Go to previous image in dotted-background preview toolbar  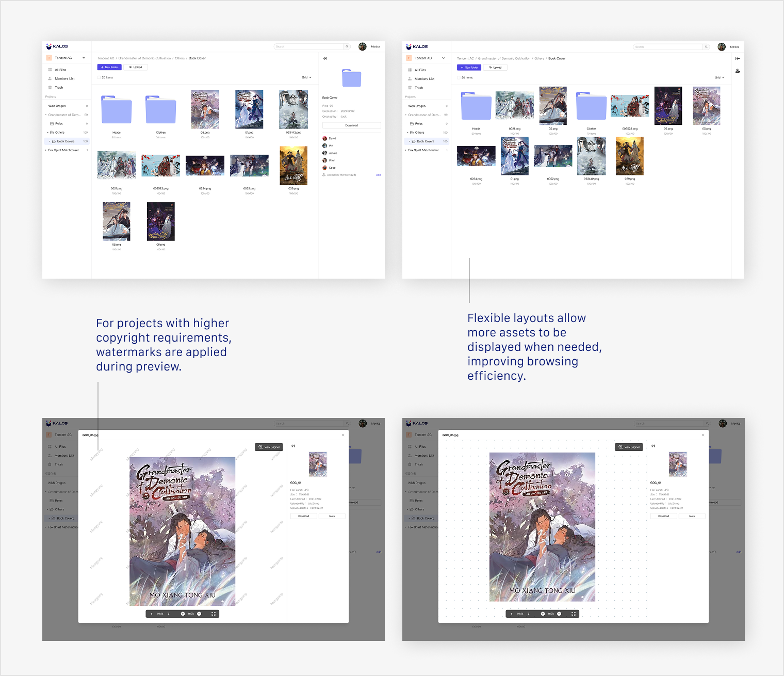511,614
